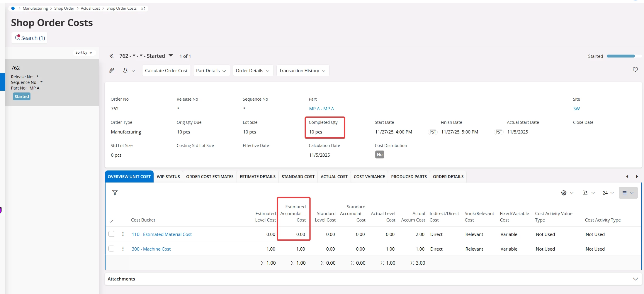Click the attachments paperclip icon
The width and height of the screenshot is (644, 294).
(112, 70)
